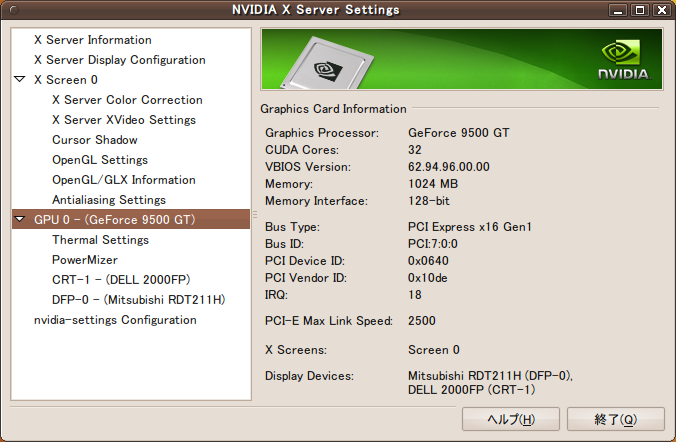Collapse the GPU 0 tree node

[20, 220]
